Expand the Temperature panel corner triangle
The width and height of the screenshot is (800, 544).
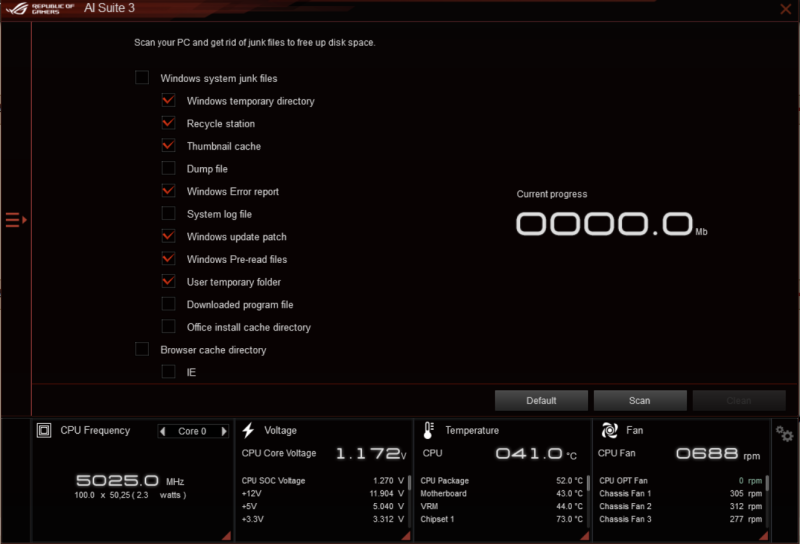coord(585,536)
